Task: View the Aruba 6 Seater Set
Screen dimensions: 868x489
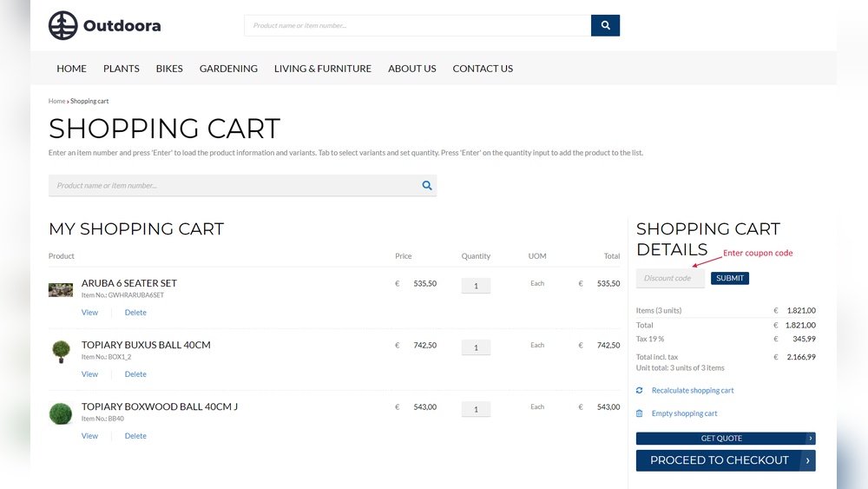Action: pos(89,313)
